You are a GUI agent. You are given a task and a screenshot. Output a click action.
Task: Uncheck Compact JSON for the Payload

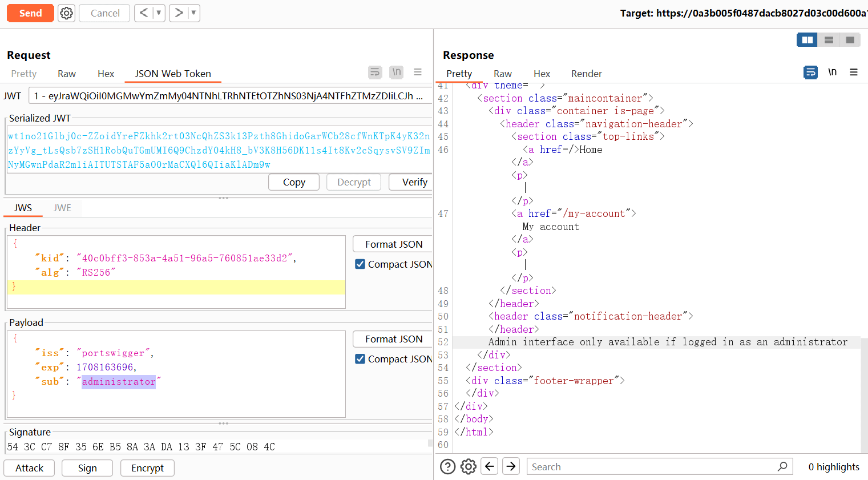click(x=360, y=359)
